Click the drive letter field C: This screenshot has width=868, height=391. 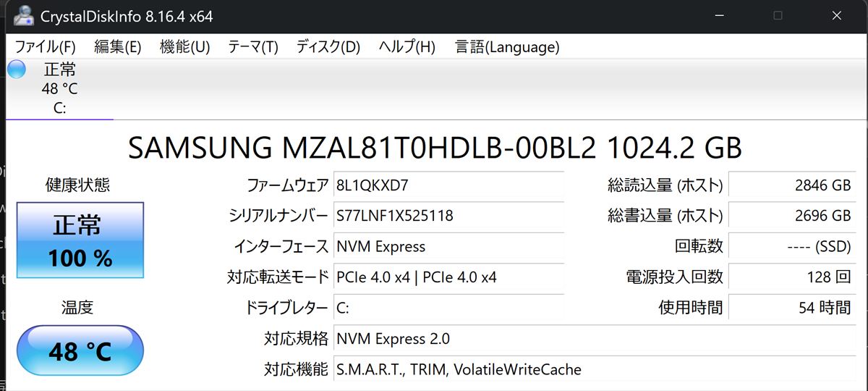pyautogui.click(x=448, y=308)
